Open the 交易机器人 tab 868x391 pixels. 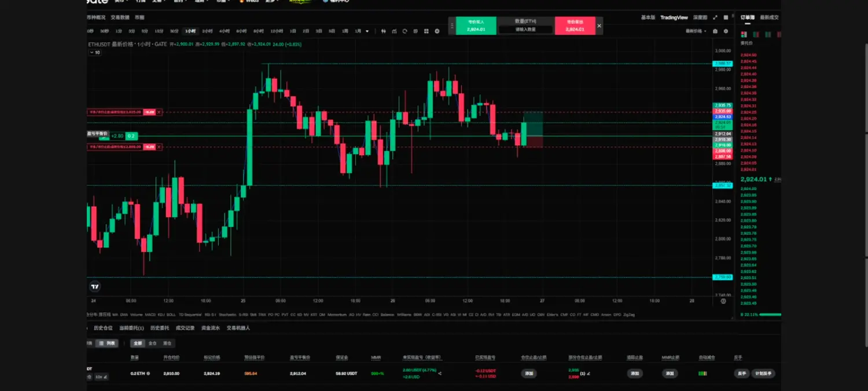(238, 328)
